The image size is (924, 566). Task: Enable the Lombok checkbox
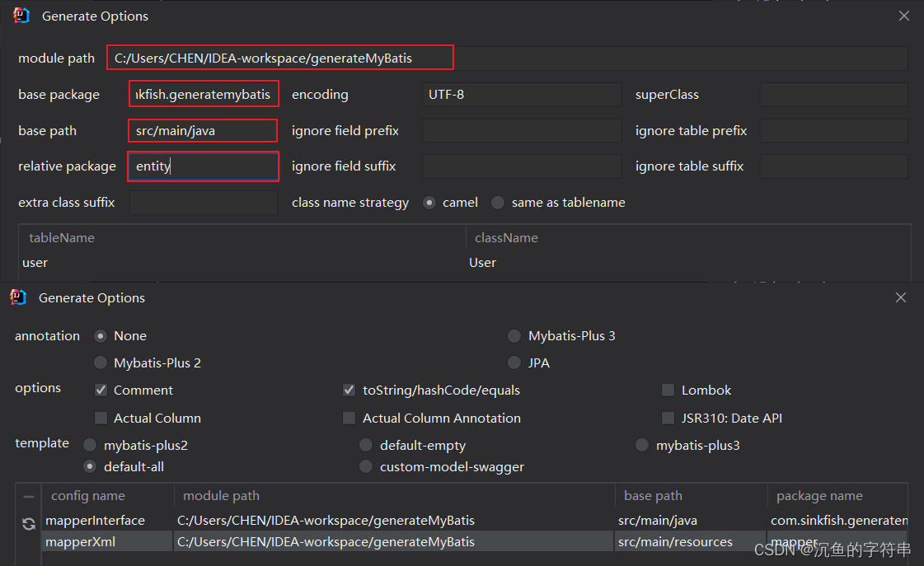pyautogui.click(x=668, y=390)
